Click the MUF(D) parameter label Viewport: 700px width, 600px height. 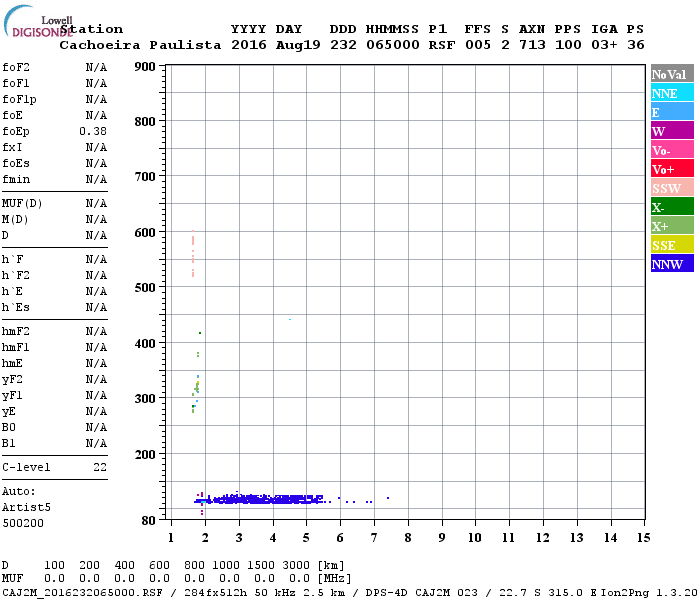coord(22,204)
